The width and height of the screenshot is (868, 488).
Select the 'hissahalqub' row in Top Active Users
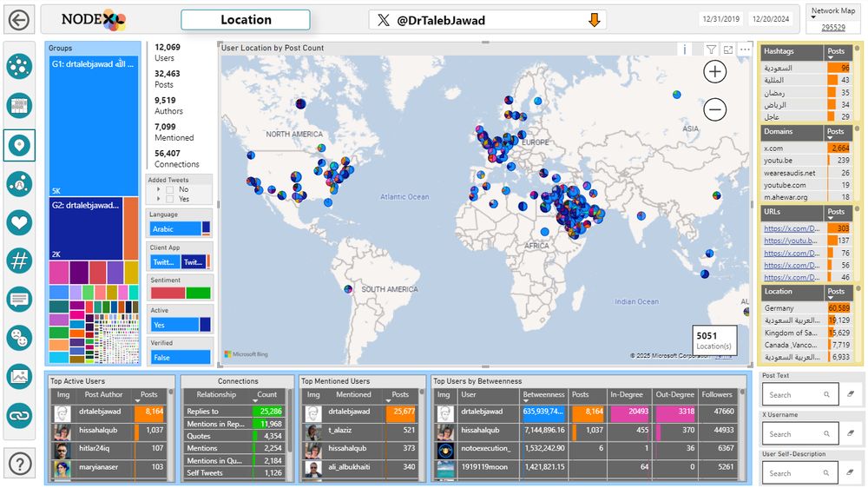pyautogui.click(x=109, y=430)
